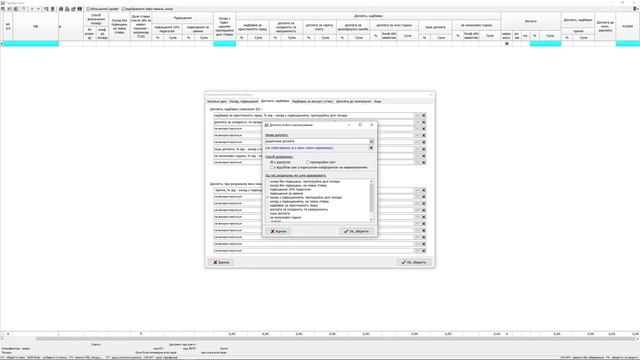Select the "у відсотках" radio button
This screenshot has width=640, height=360.
pos(272,162)
